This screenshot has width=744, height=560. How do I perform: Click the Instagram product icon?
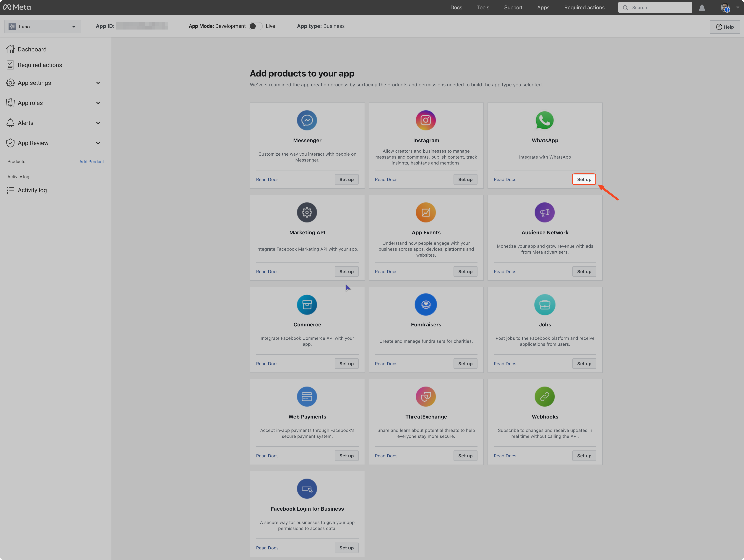426,120
